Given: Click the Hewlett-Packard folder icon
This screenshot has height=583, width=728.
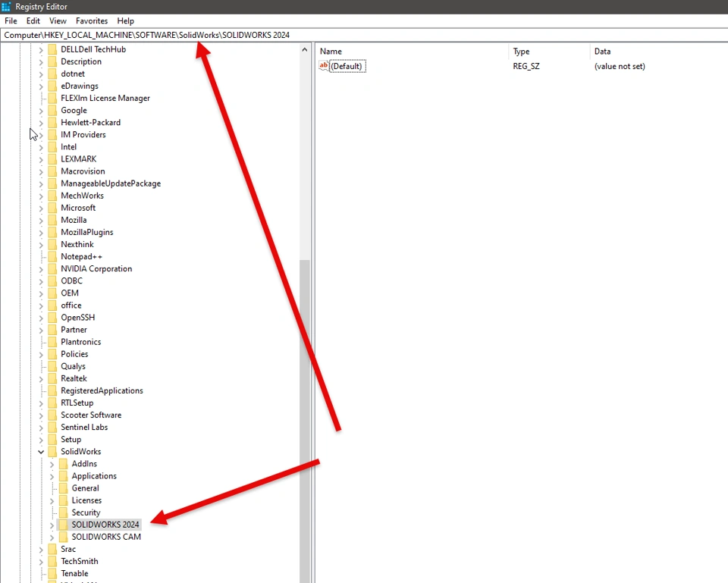Looking at the screenshot, I should tap(52, 123).
